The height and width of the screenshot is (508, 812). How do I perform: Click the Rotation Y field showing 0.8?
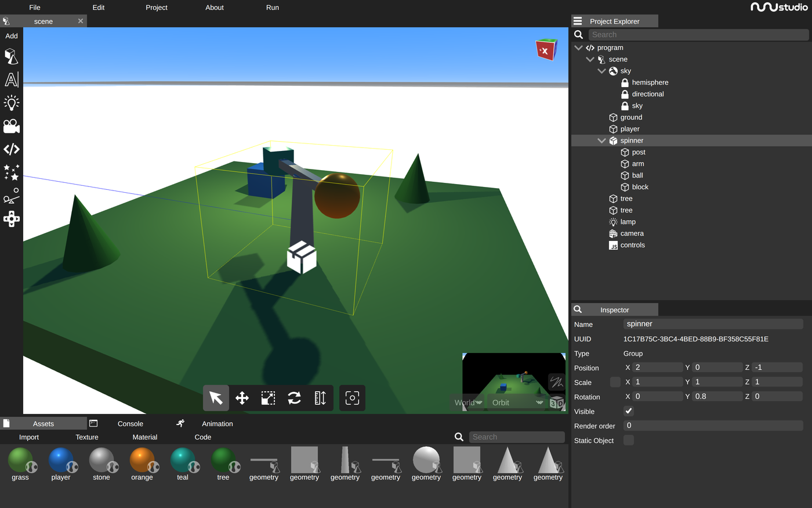(717, 397)
